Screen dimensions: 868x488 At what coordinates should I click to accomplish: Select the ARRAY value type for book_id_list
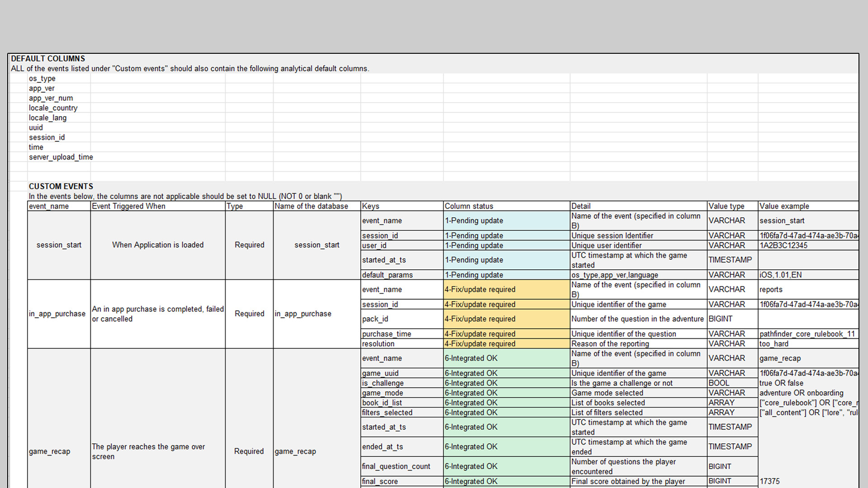[732, 403]
